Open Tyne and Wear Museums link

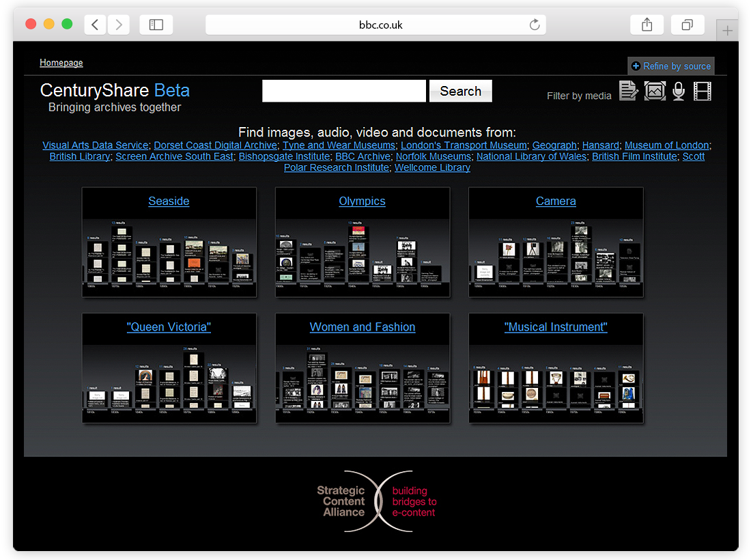point(339,145)
